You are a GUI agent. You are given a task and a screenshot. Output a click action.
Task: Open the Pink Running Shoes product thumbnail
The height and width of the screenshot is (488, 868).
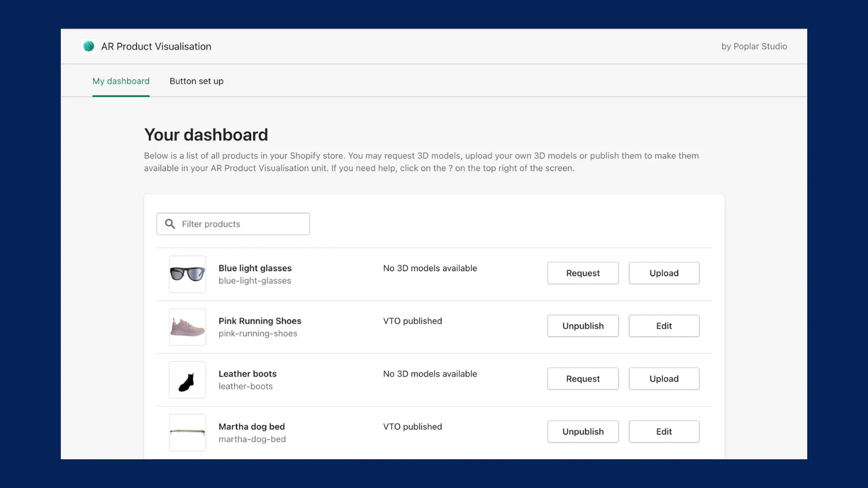click(x=188, y=327)
